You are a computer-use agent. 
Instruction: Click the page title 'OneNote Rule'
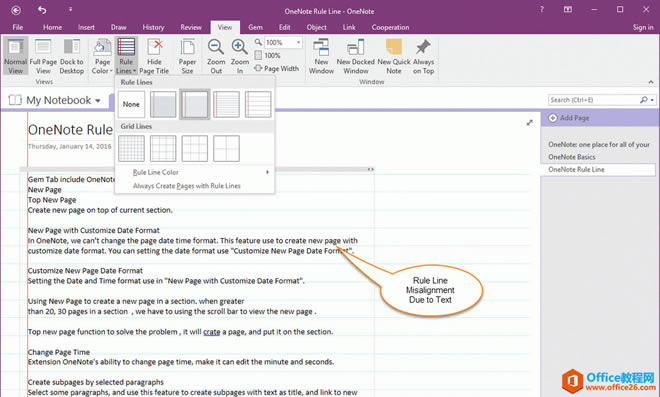pyautogui.click(x=70, y=130)
